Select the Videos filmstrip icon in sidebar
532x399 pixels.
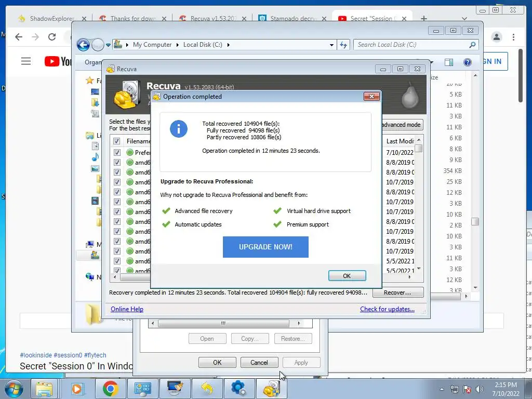tap(95, 201)
